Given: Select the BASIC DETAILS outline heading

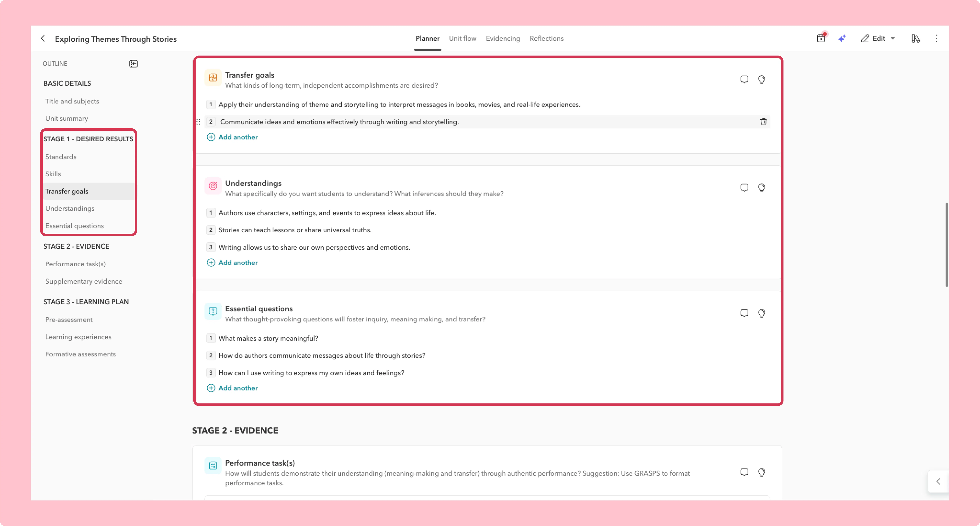Looking at the screenshot, I should pyautogui.click(x=67, y=83).
